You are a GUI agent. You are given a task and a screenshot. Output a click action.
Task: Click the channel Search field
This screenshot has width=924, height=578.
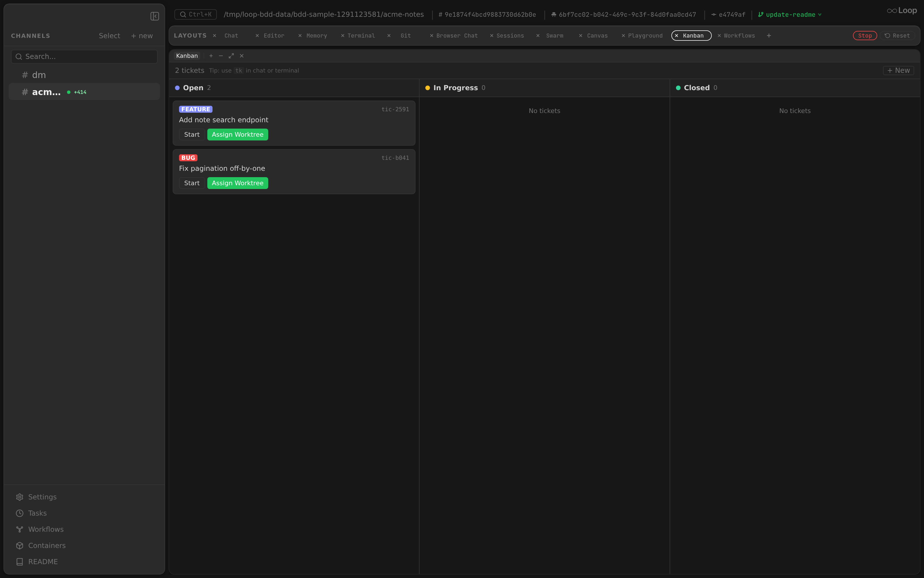(x=84, y=57)
